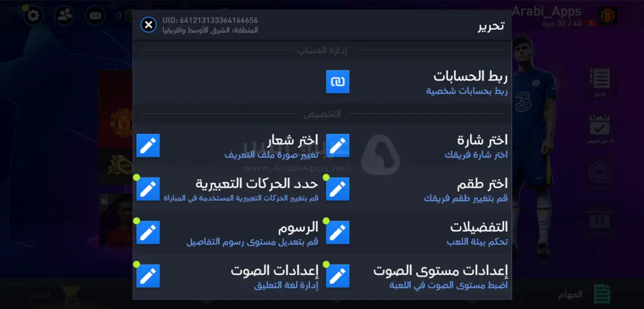Viewport: 644px width, 309px height.
Task: Click the subtitle ربط بحسابات شخصية
Action: click(467, 91)
